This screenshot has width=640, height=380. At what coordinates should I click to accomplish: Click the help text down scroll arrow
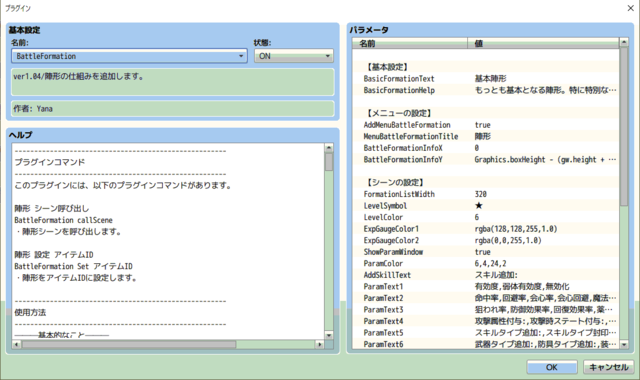tap(329, 335)
